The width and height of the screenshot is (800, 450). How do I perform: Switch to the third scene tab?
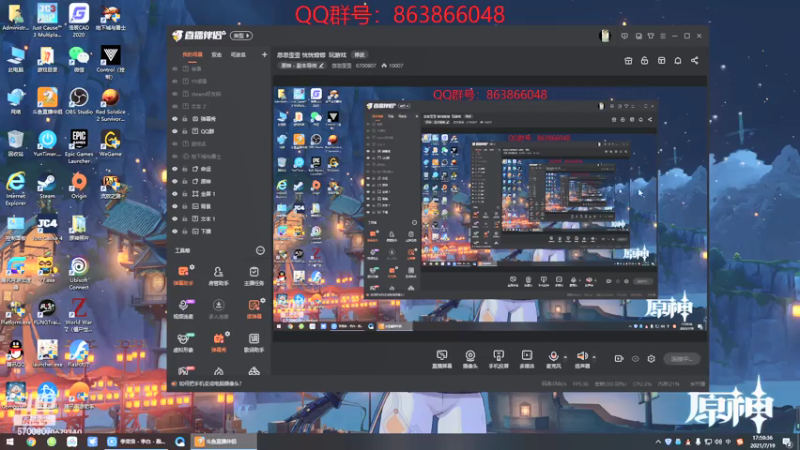238,55
